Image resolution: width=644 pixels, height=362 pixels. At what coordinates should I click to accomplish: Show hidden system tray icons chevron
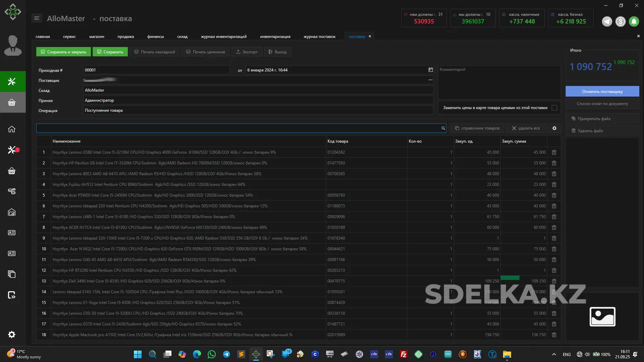point(554,355)
